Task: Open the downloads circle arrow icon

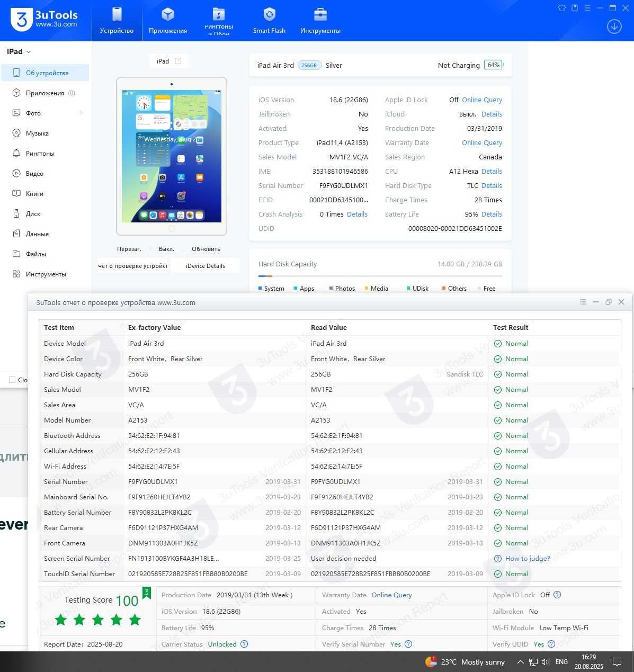Action: [614, 26]
